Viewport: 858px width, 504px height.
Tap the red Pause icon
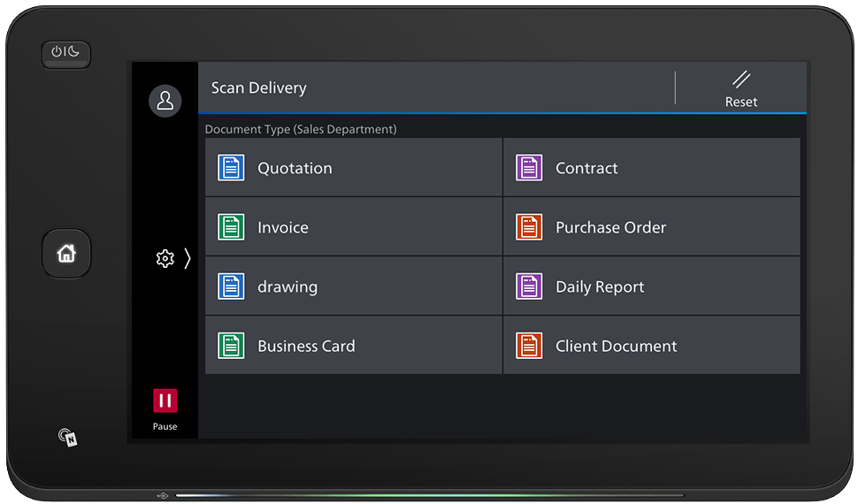[x=165, y=401]
